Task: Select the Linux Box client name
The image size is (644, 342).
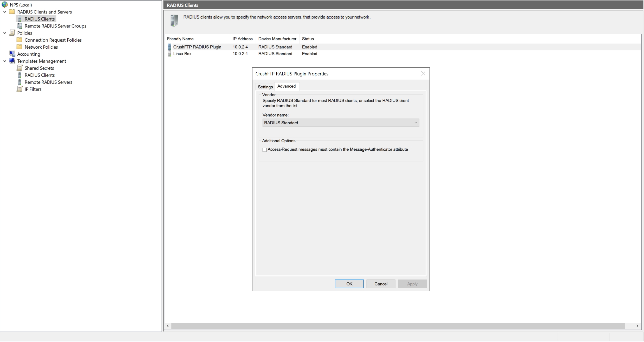Action: (x=182, y=54)
